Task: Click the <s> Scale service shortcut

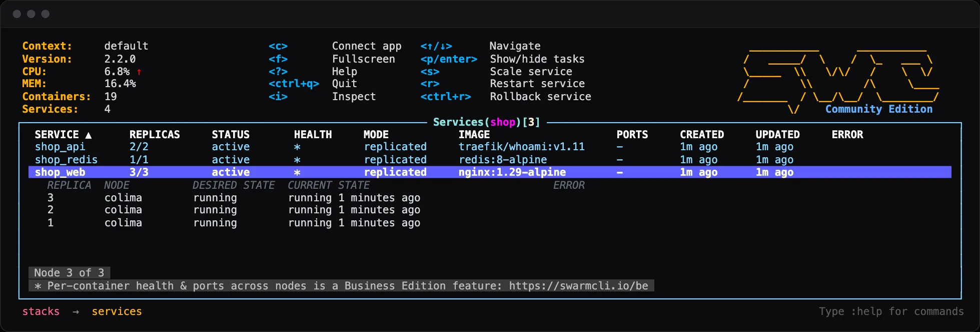Action: tap(496, 72)
